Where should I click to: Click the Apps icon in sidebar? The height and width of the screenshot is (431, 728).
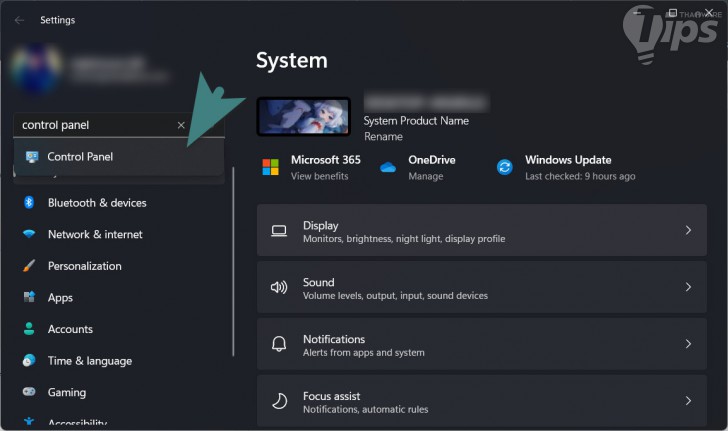pos(29,297)
